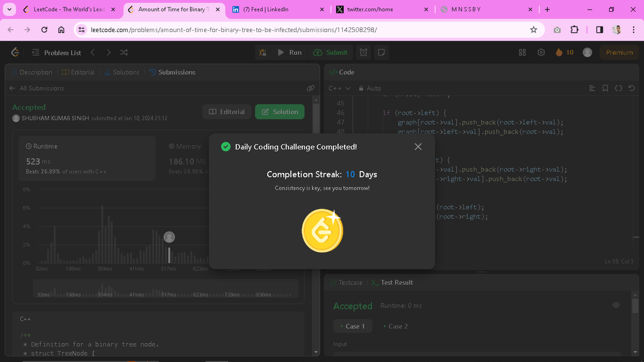Image resolution: width=644 pixels, height=362 pixels.
Task: Click the Editorial button beside Solution
Action: coord(226,112)
